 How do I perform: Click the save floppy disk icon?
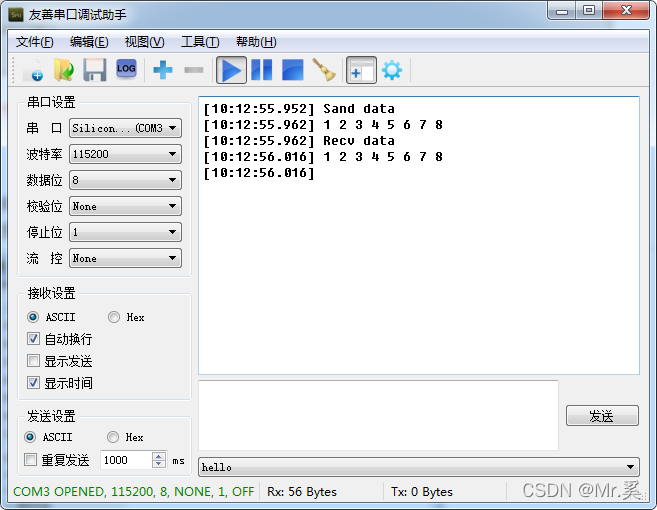pyautogui.click(x=95, y=70)
